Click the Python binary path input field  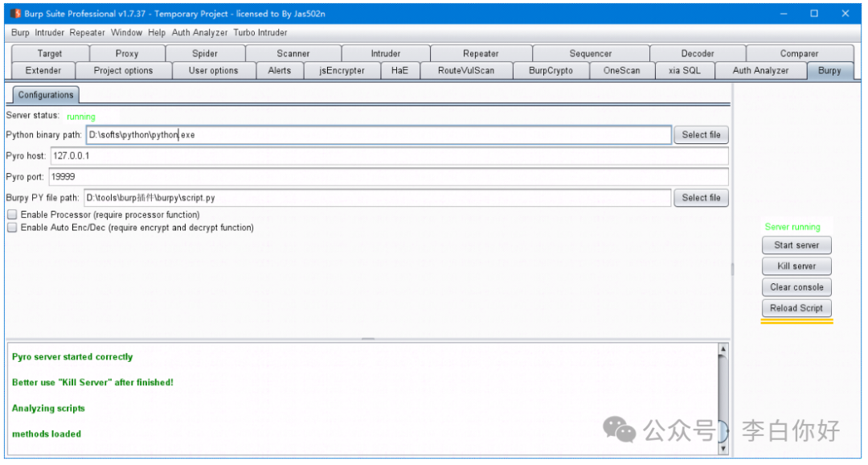tap(379, 134)
